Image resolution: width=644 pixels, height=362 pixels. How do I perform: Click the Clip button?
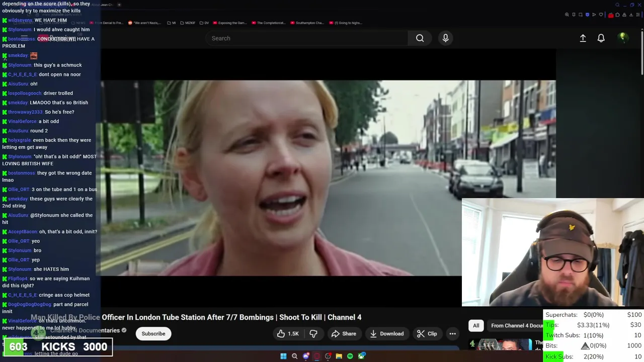pos(427,334)
